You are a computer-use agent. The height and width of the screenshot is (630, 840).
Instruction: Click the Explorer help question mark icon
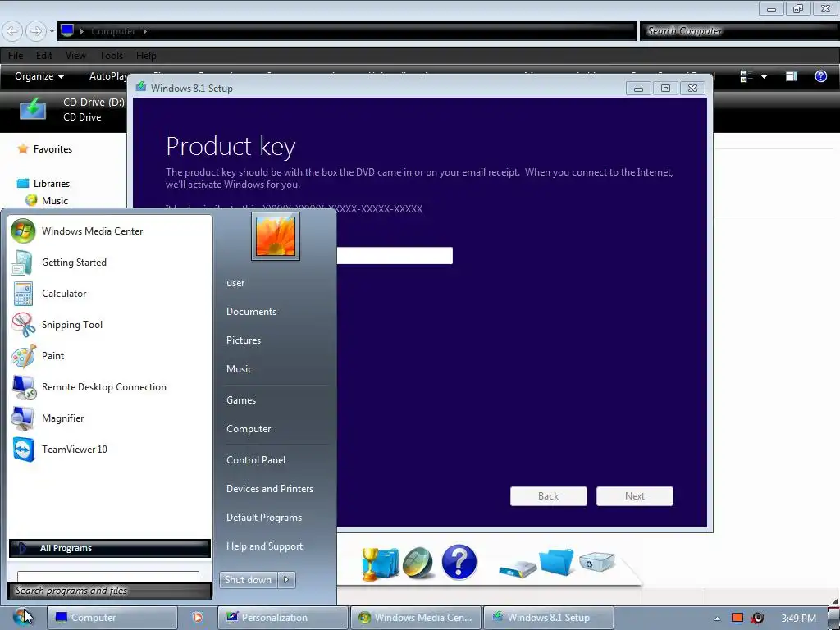(820, 76)
